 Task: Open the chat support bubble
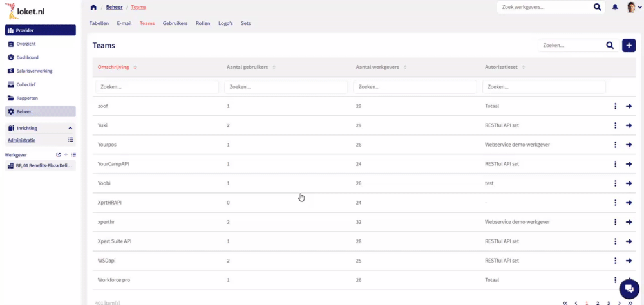[x=629, y=289]
